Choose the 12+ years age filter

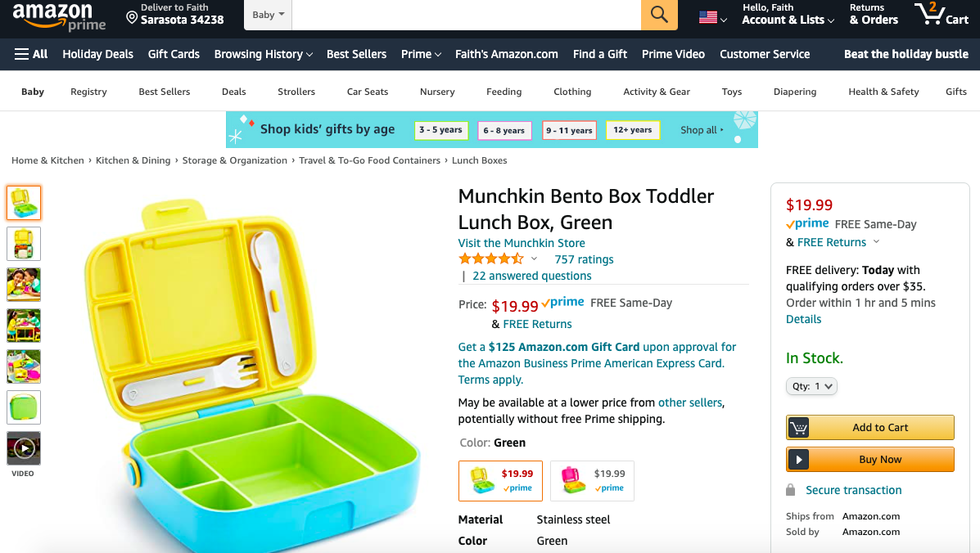633,130
